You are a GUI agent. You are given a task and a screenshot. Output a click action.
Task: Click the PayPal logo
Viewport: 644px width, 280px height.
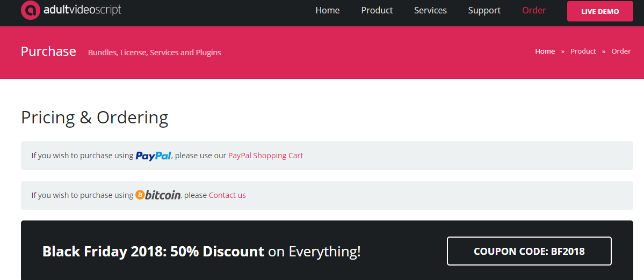click(x=153, y=156)
